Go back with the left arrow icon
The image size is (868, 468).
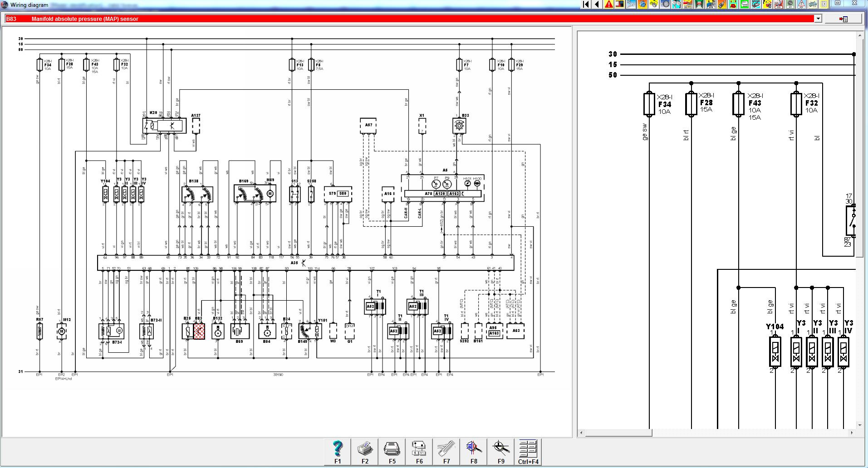point(597,4)
